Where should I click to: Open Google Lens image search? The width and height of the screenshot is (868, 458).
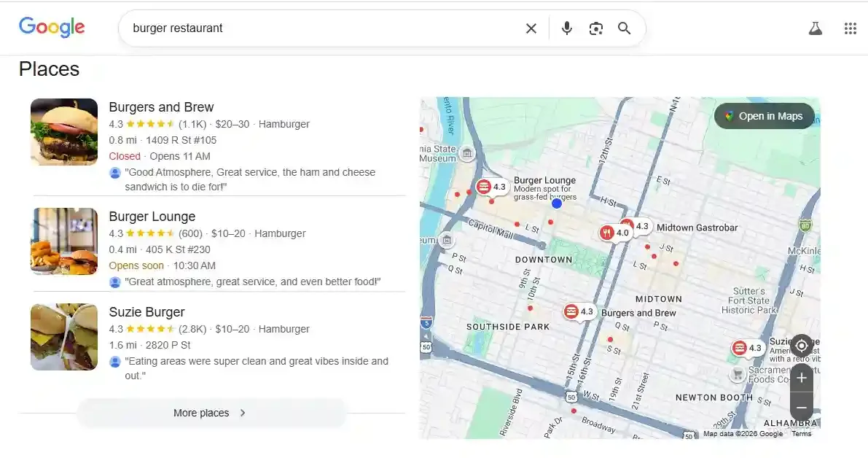tap(596, 28)
